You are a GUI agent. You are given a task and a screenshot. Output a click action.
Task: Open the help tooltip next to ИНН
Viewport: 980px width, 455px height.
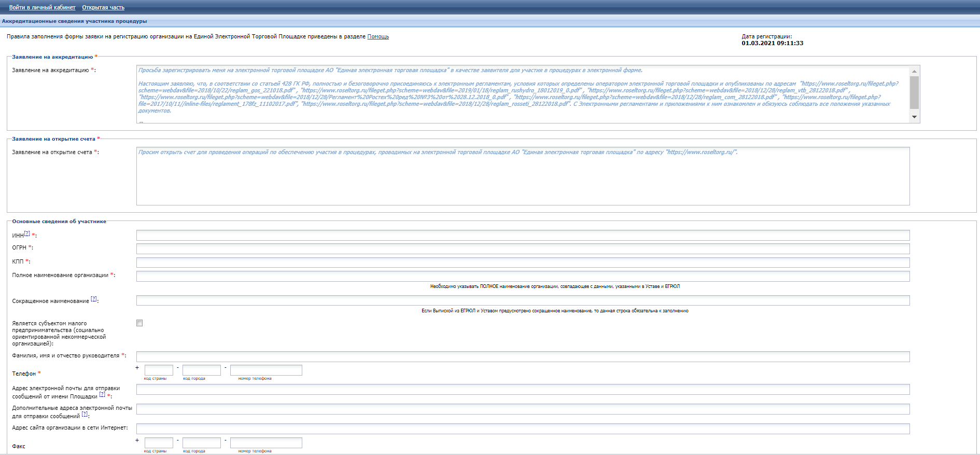click(27, 234)
